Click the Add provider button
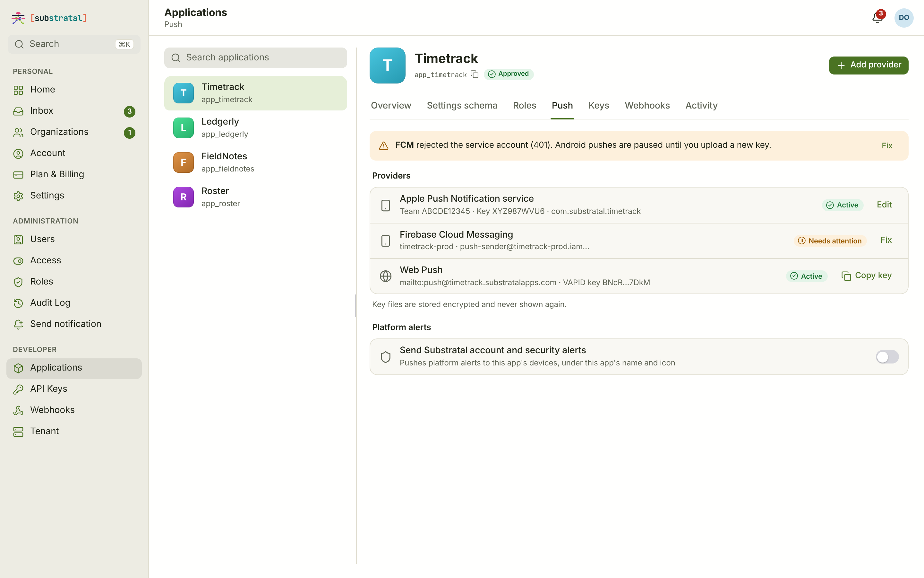The width and height of the screenshot is (924, 578). tap(868, 66)
